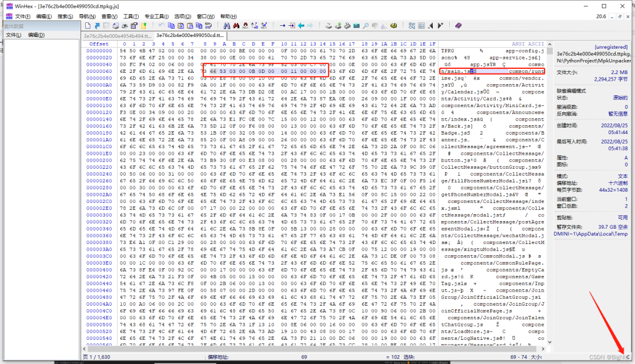Click the 原始的 state value
This screenshot has height=364, width=635.
click(620, 98)
